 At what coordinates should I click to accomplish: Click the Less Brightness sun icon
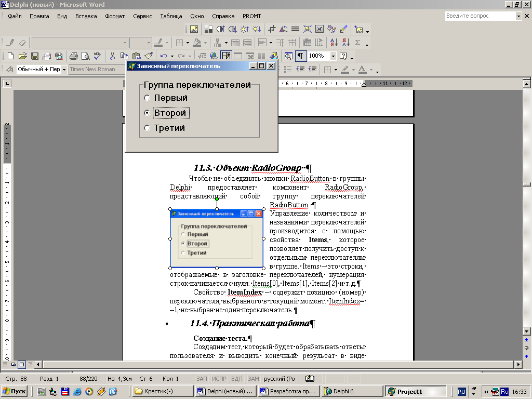(x=257, y=29)
